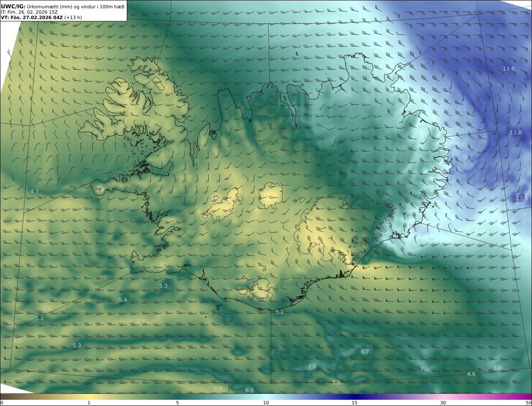532x406 pixels.
Task: Click the colour scale tick label 30
Action: point(443,403)
